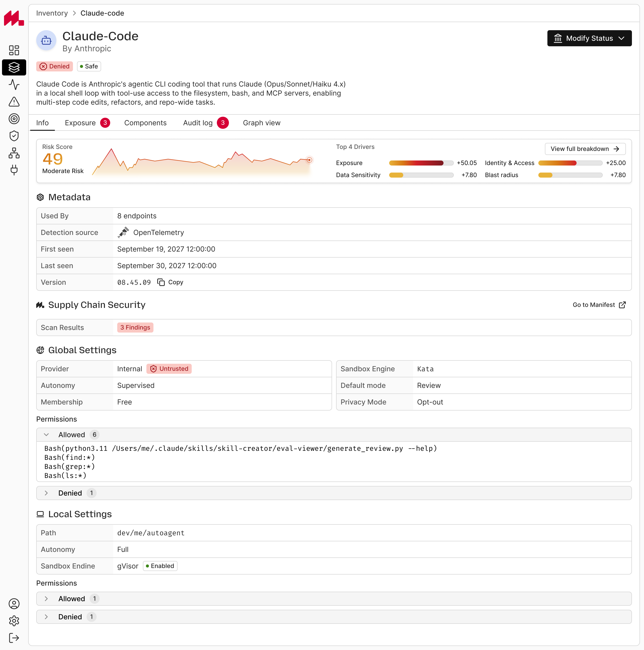This screenshot has width=644, height=650.
Task: Expand the Global Denied 1 permissions section
Action: click(x=334, y=493)
